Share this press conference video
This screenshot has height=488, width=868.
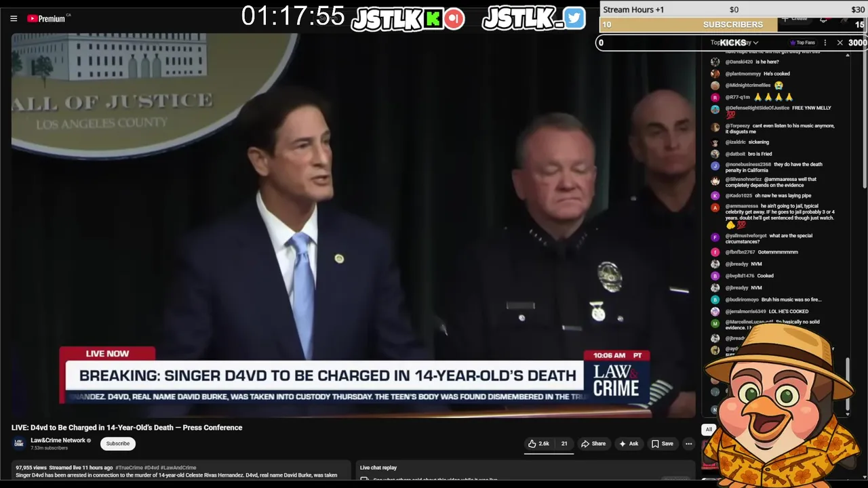click(593, 444)
